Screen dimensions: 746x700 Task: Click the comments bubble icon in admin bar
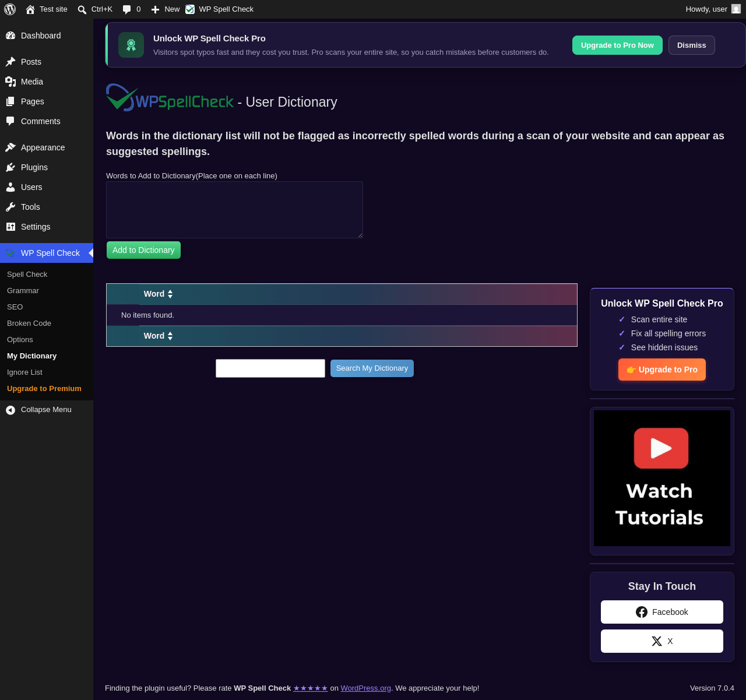point(127,9)
